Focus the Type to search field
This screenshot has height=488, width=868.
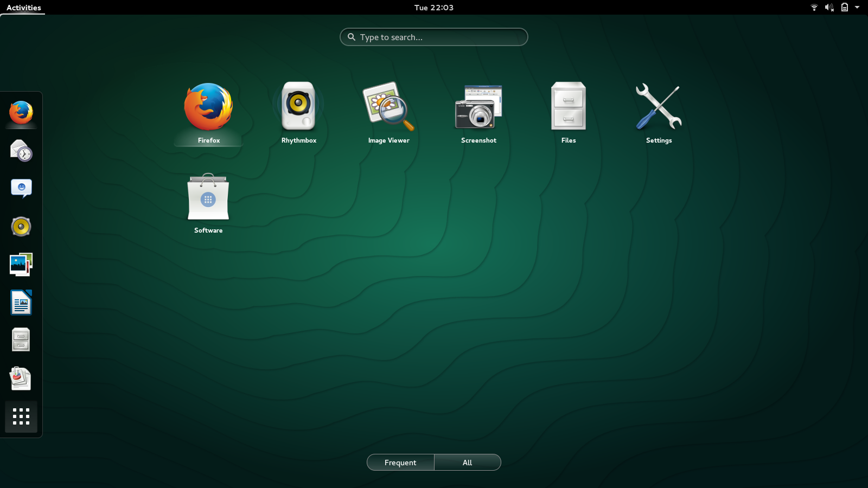coord(434,37)
